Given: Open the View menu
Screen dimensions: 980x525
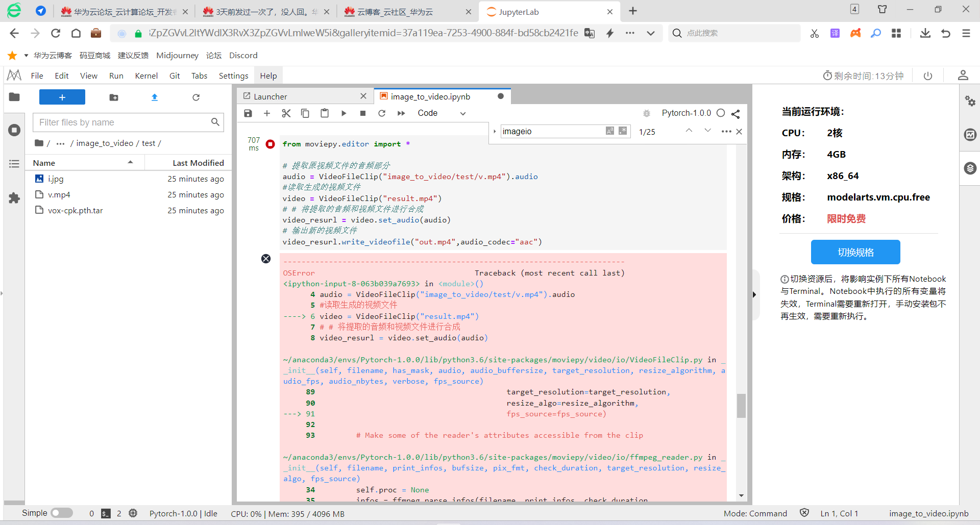Looking at the screenshot, I should coord(89,76).
